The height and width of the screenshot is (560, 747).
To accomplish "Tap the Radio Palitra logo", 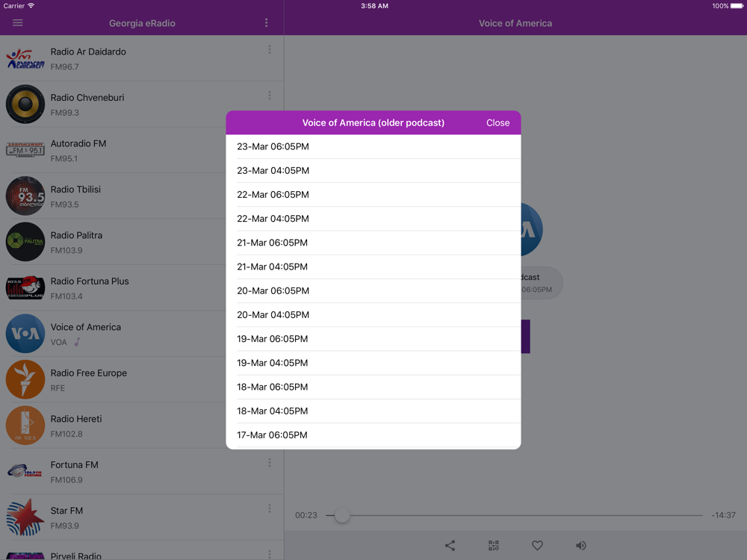I will coord(25,242).
